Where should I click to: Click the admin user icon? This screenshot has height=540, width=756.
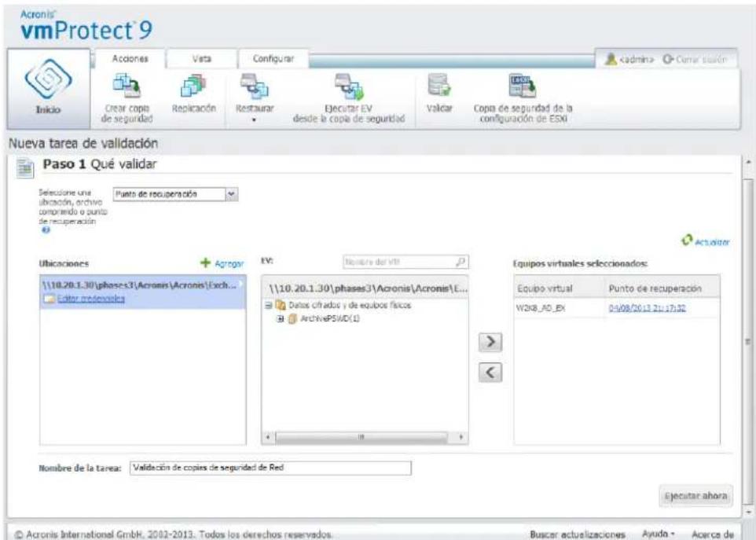611,59
